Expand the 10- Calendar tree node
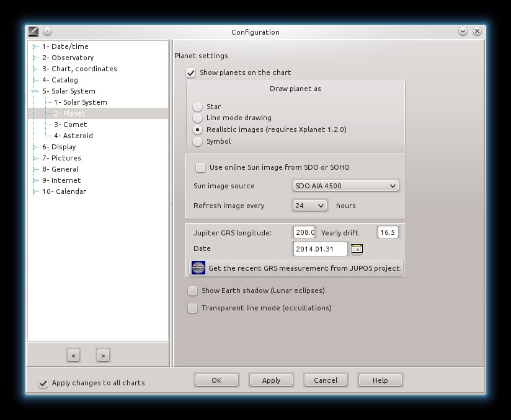This screenshot has width=511, height=420. 35,191
